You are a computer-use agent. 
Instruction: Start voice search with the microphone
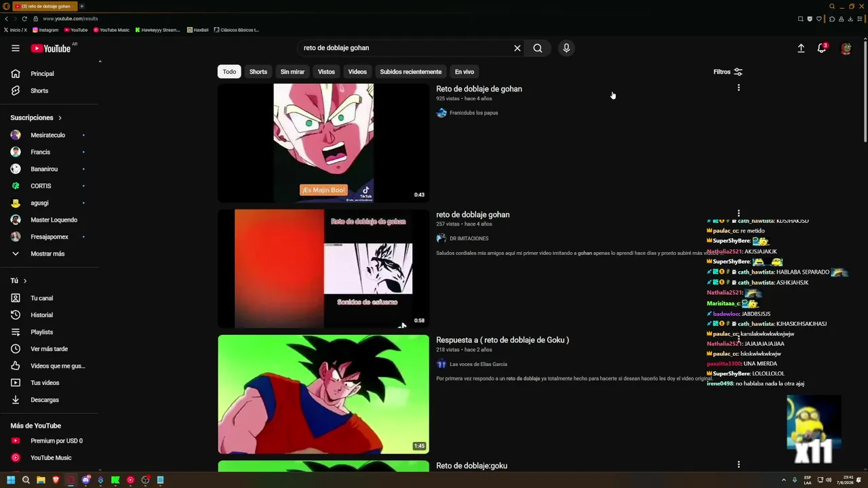point(566,48)
